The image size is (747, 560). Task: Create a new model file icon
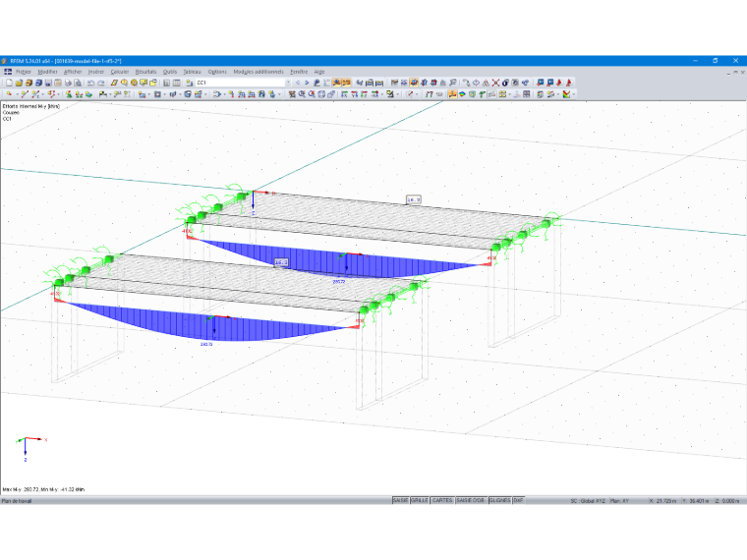(9, 83)
